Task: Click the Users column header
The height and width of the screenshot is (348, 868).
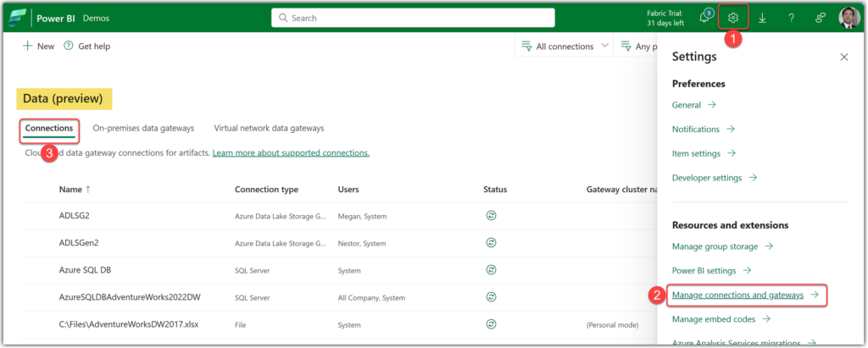Action: 348,189
